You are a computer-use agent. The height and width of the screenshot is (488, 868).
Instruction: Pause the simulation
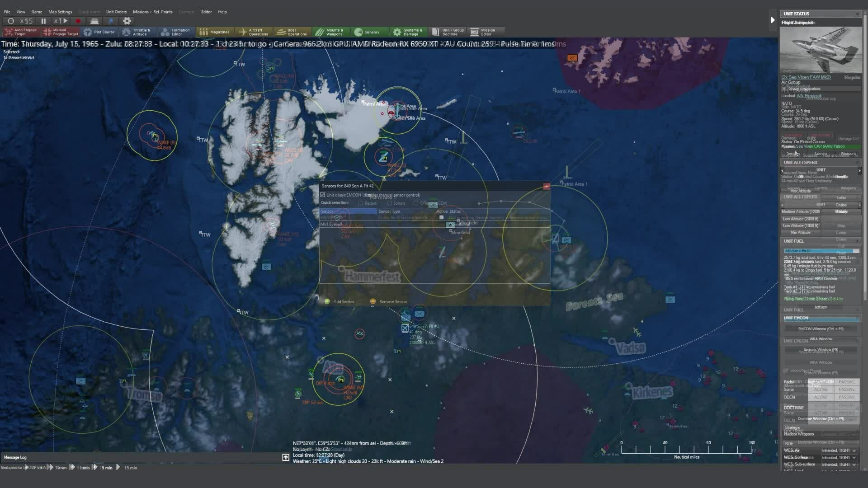click(x=43, y=21)
